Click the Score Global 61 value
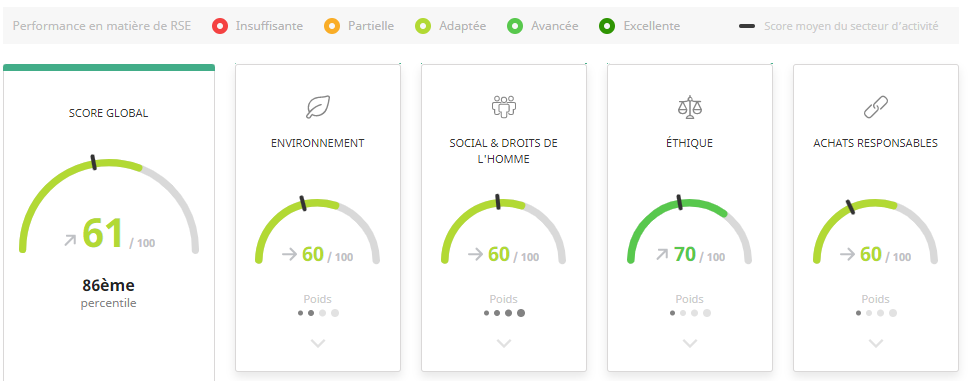969x381 pixels. 103,234
